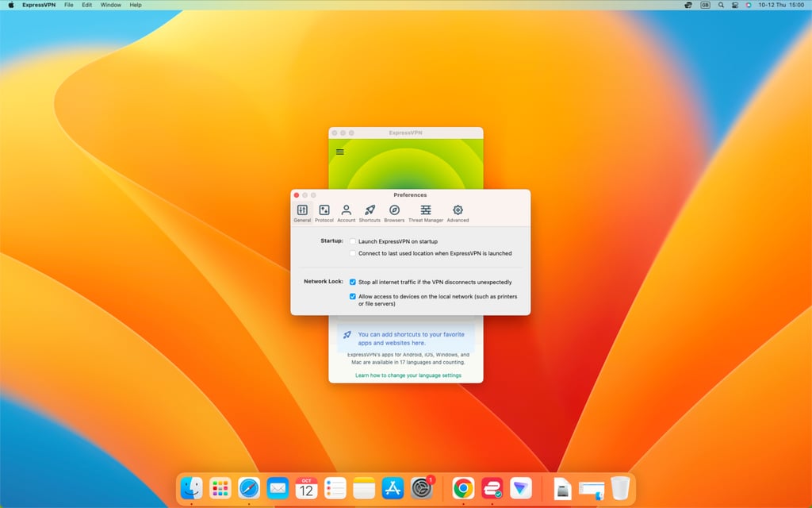Open Reminders from the Dock
The height and width of the screenshot is (508, 812).
tap(335, 488)
